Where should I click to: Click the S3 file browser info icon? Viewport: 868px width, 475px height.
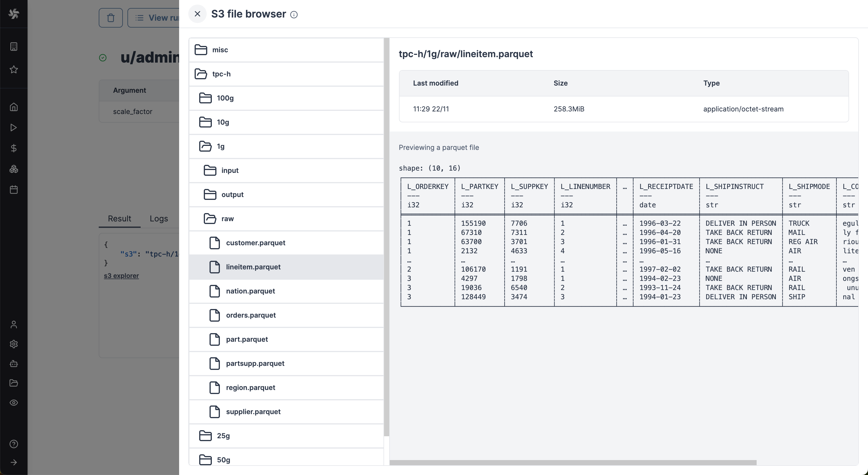[293, 15]
